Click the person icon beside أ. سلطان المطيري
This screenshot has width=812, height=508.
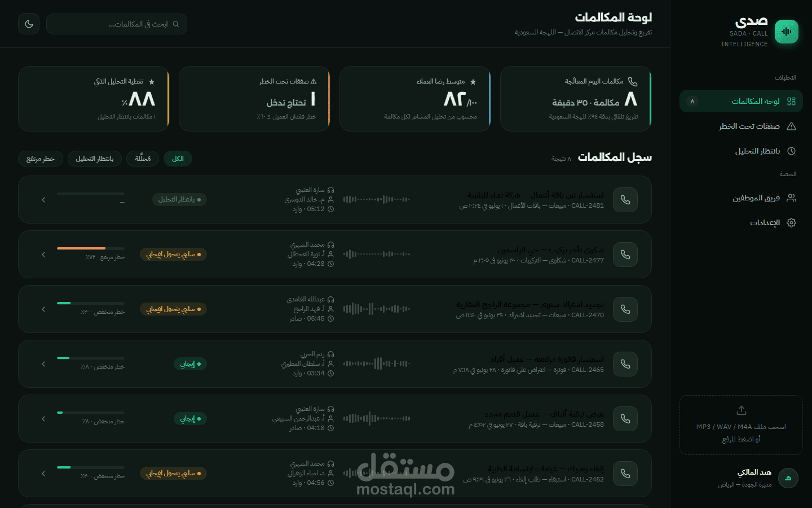(330, 364)
